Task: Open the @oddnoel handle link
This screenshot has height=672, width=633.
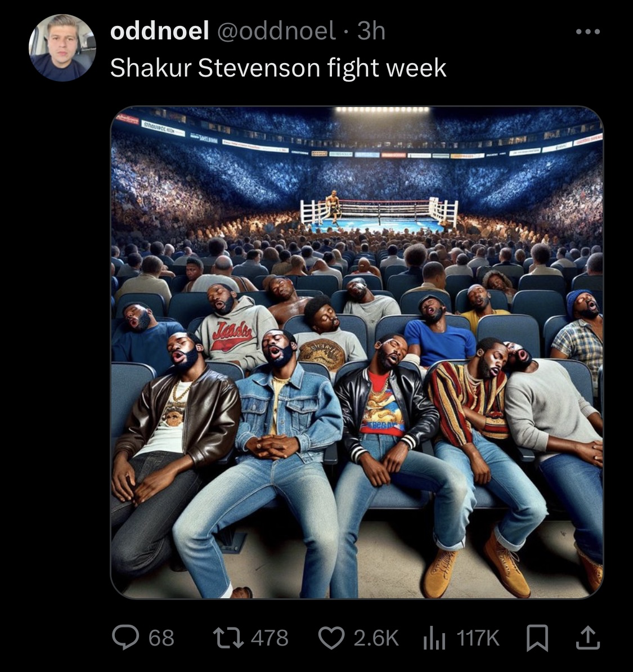Action: (276, 31)
